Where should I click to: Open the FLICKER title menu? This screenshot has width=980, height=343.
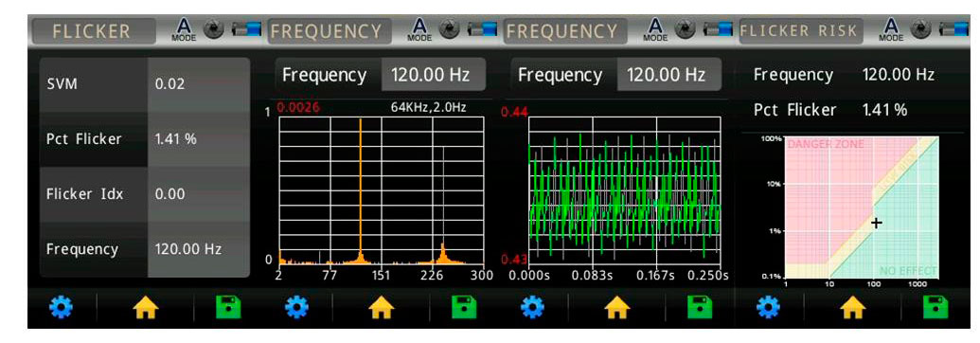(94, 31)
